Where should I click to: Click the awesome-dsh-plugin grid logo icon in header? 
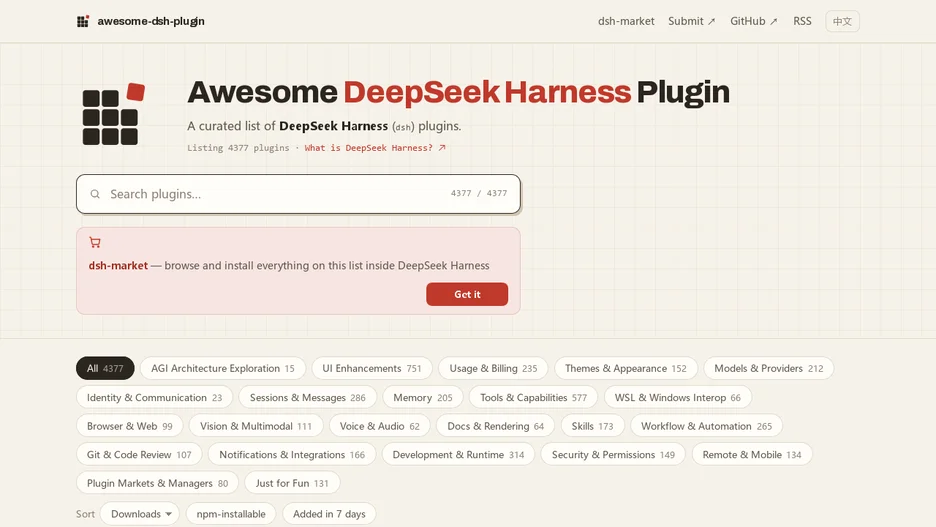pos(83,21)
